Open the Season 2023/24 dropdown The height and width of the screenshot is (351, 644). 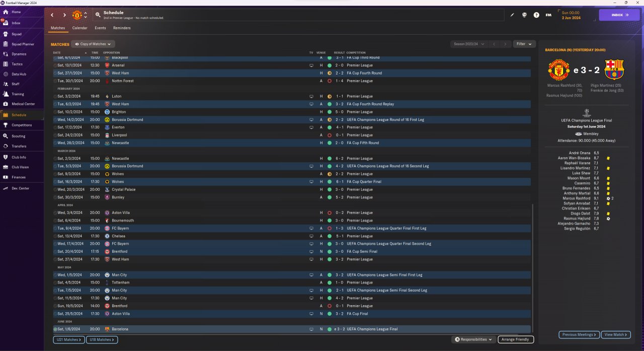click(x=469, y=44)
